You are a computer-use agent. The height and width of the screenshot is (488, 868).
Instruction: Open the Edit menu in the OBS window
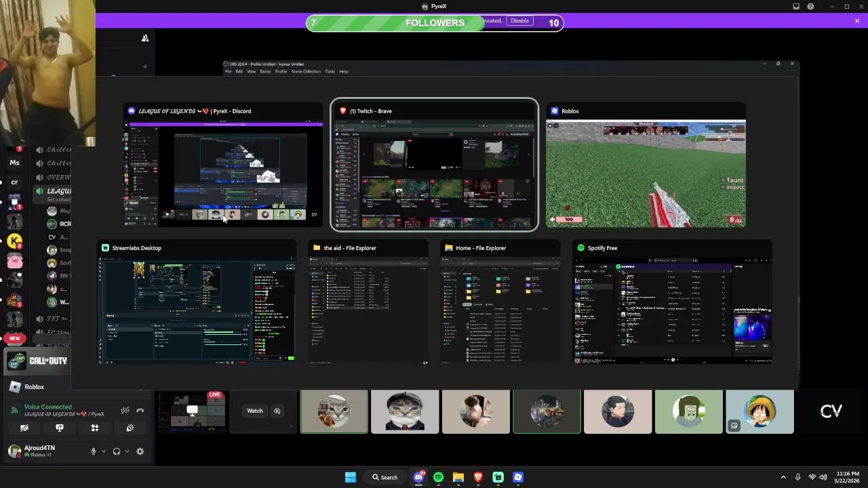[x=239, y=71]
